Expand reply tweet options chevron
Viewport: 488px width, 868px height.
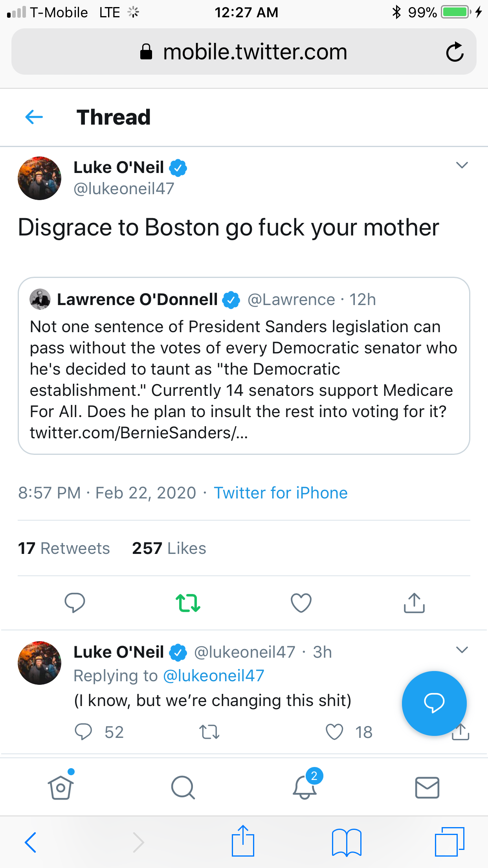point(462,650)
